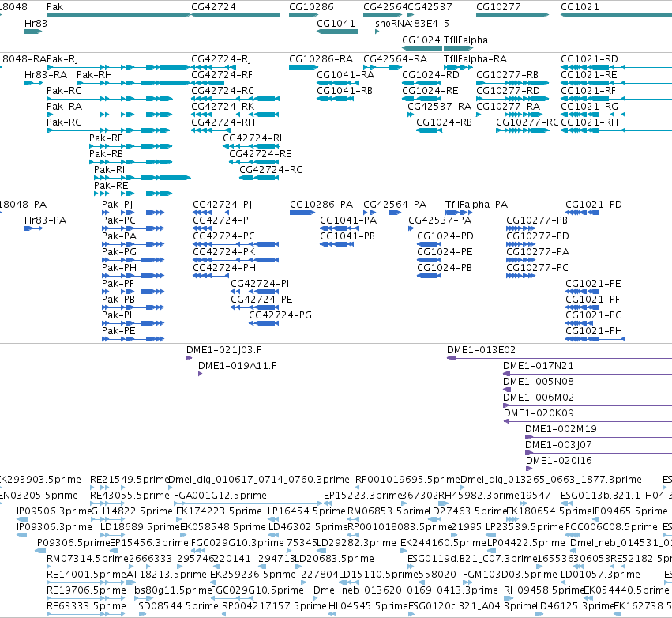Open EST label LP16454.5prime
672x618 pixels.
(306, 511)
